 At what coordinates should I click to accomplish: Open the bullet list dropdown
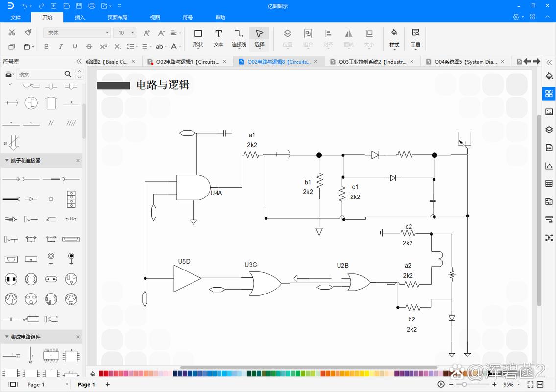[x=146, y=47]
